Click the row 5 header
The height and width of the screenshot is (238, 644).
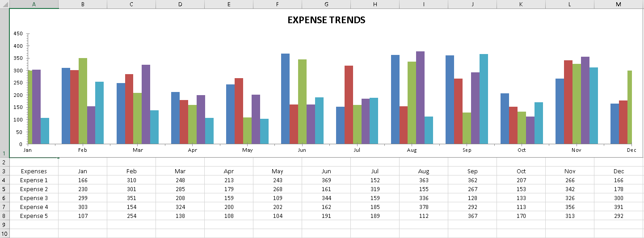pos(4,189)
